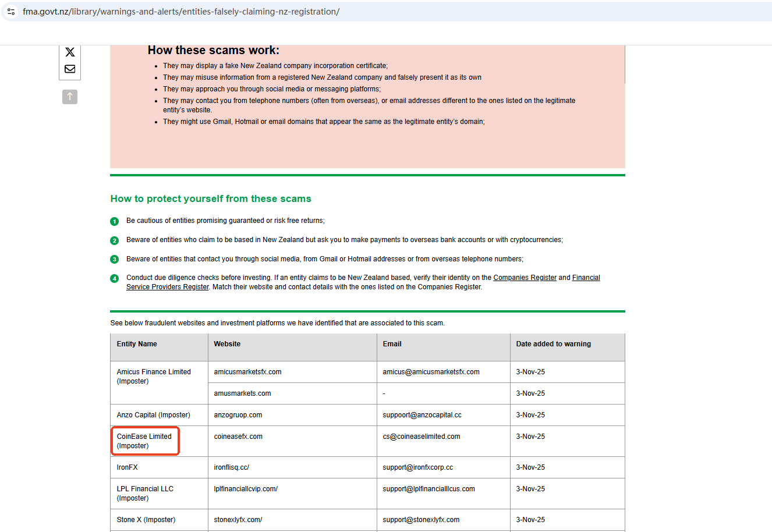Click the tip "Be cautious of entities promising guaranteed"

click(x=225, y=221)
